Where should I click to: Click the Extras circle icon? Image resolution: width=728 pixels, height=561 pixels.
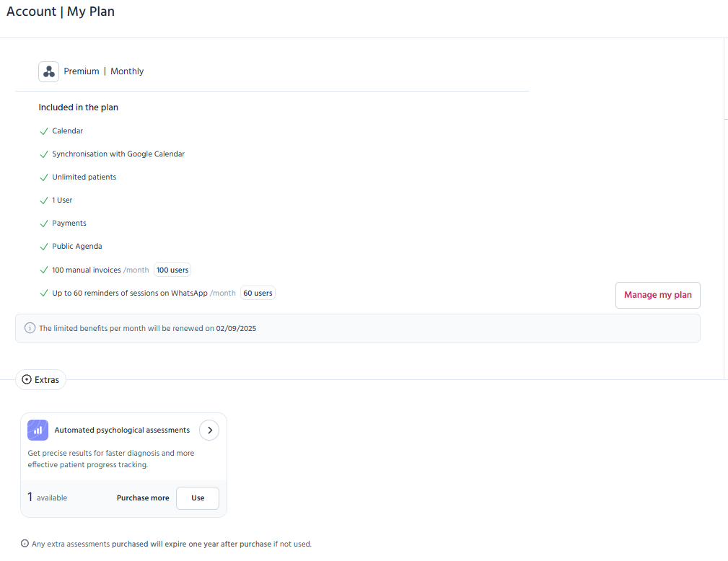[x=27, y=379]
